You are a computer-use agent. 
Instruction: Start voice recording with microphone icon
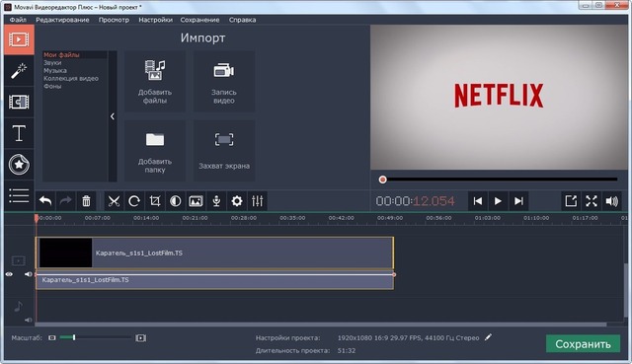click(216, 201)
